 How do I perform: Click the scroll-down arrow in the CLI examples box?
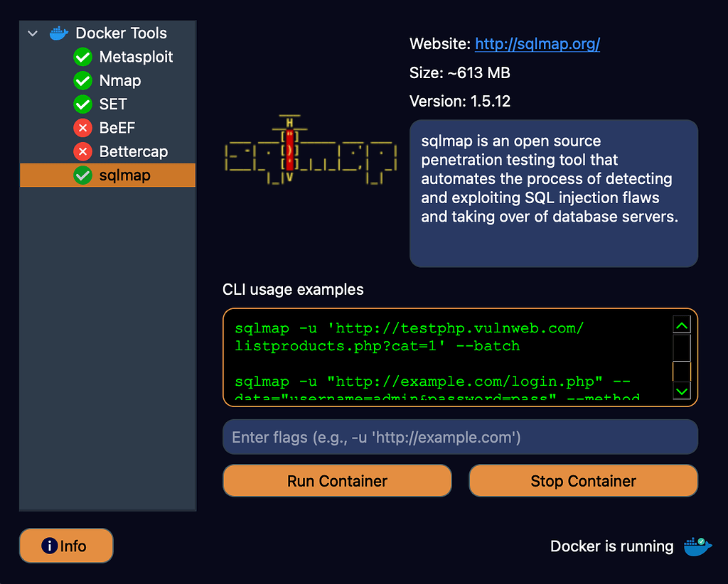682,391
